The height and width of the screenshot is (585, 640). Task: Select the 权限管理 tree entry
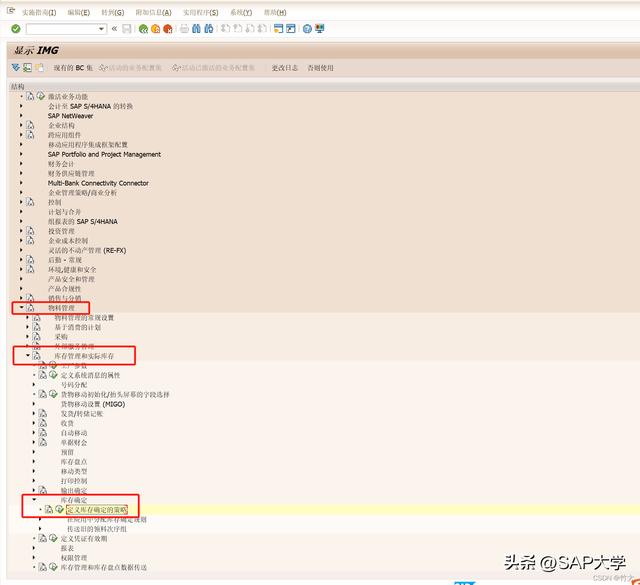pos(74,558)
